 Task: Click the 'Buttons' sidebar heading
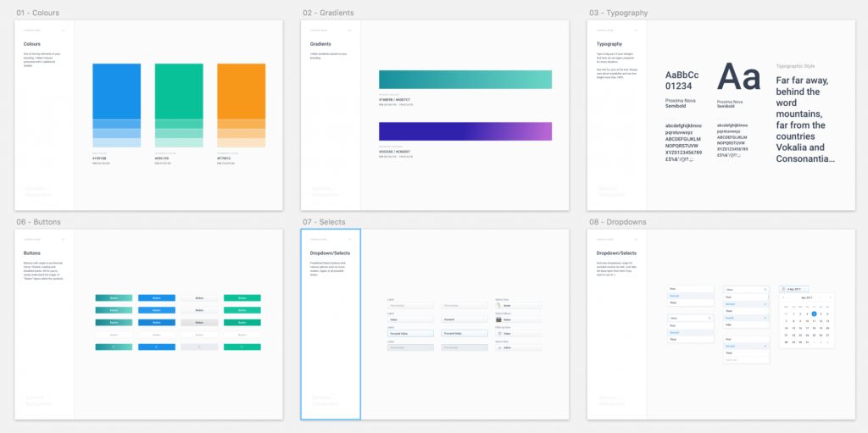click(x=32, y=253)
